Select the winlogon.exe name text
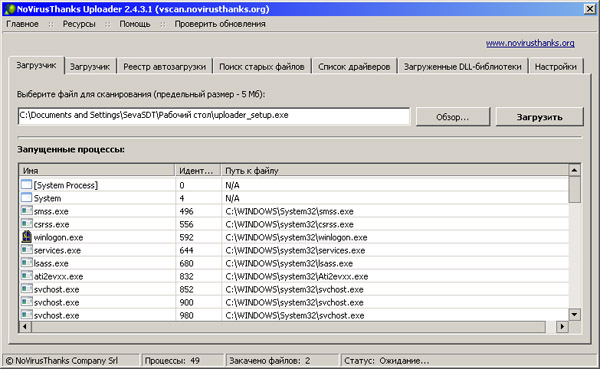Viewport: 600px width, 369px height. click(58, 237)
